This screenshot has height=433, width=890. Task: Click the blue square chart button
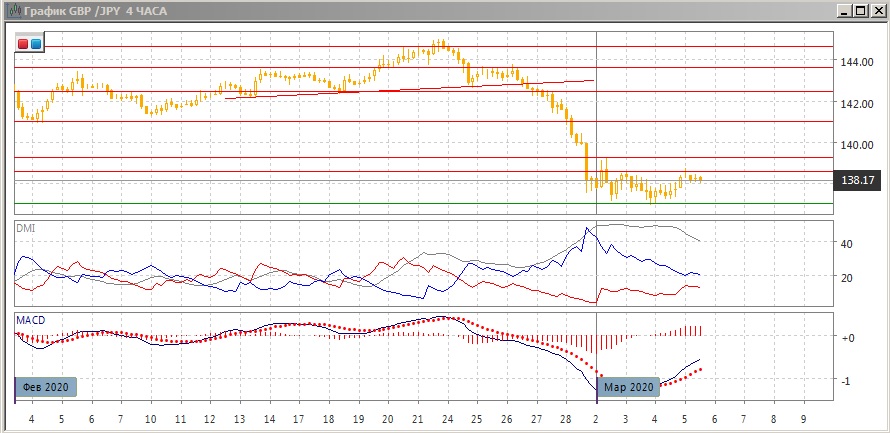[36, 44]
